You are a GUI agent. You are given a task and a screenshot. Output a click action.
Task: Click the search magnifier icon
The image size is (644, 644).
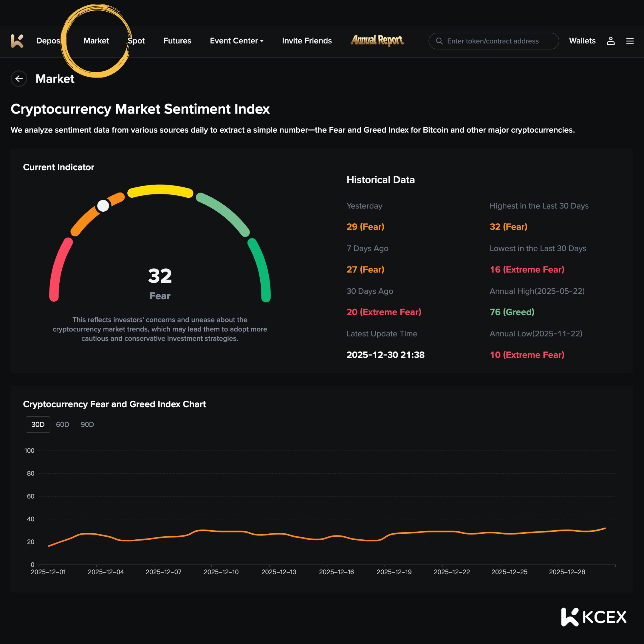439,41
